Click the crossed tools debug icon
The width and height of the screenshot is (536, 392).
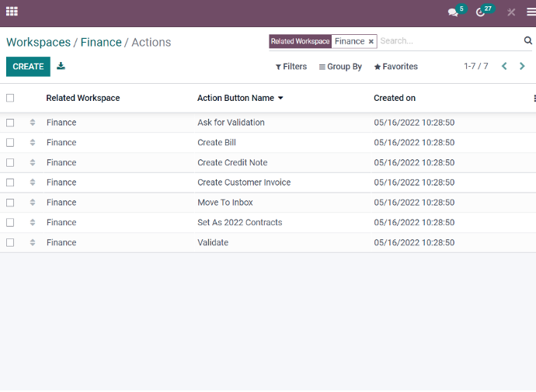[511, 12]
